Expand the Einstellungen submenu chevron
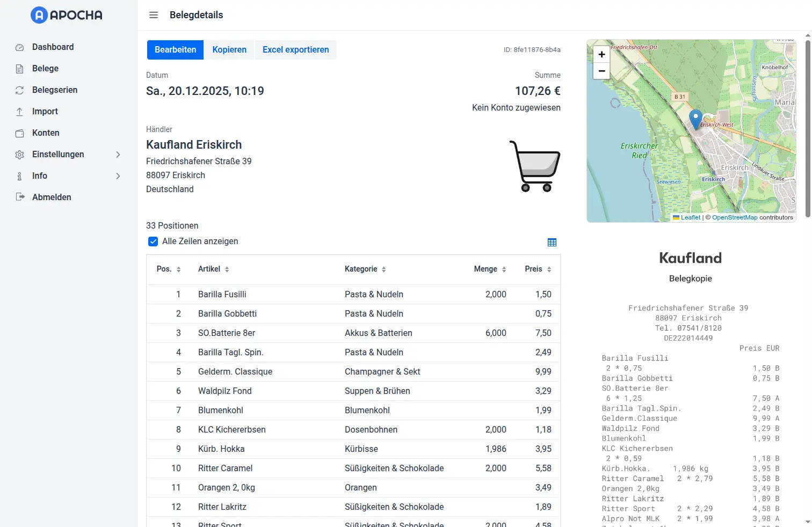812x527 pixels. [x=118, y=154]
